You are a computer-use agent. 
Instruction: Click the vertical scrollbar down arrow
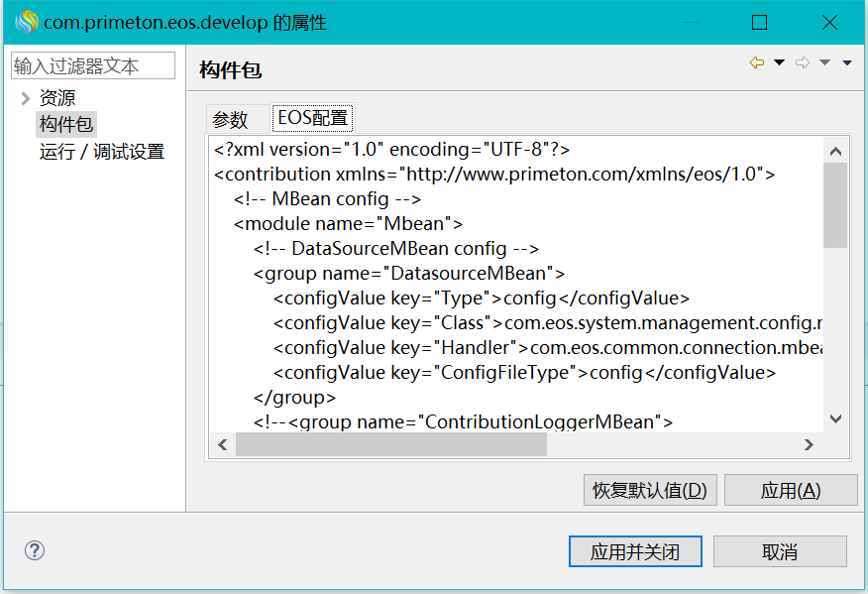click(x=835, y=418)
